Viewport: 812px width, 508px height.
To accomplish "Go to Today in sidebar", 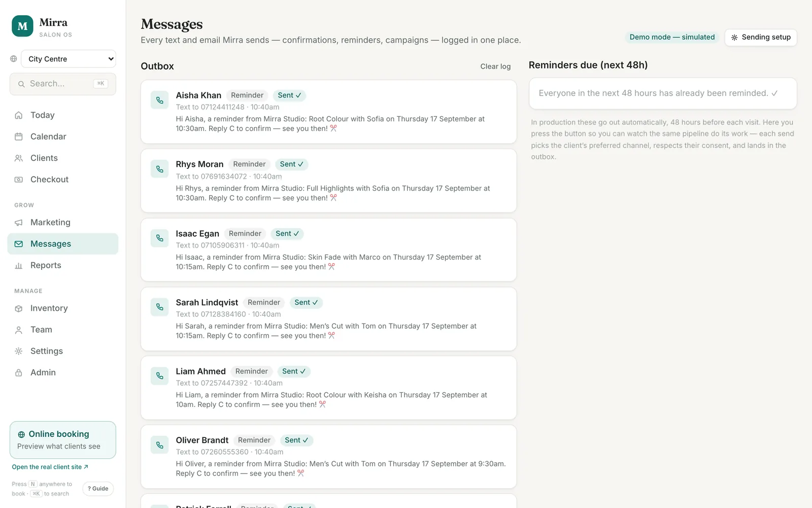I will click(x=63, y=115).
